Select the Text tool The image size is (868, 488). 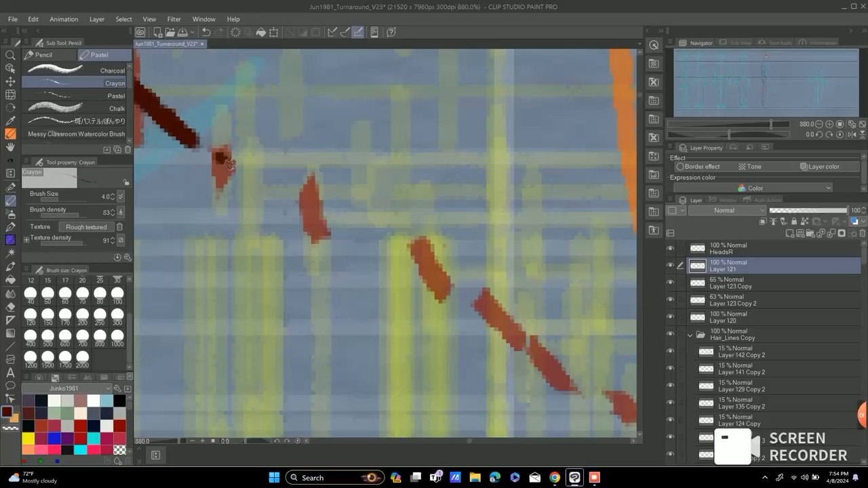click(10, 372)
